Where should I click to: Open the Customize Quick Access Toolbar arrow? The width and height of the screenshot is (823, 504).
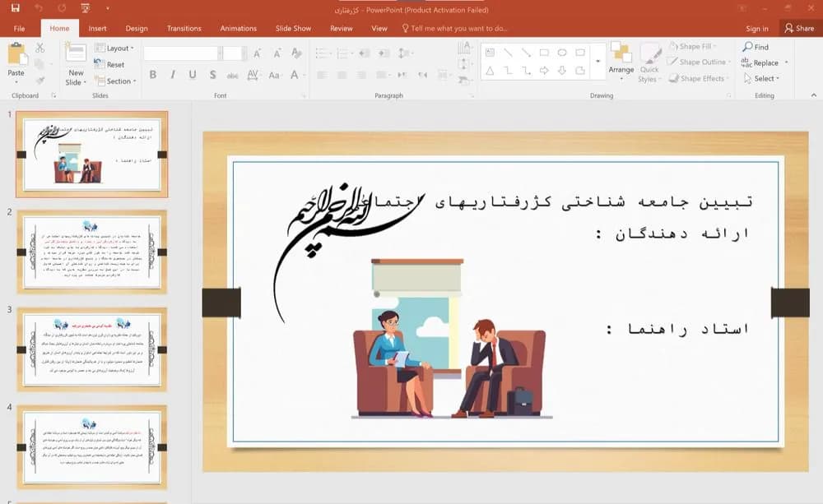point(108,8)
